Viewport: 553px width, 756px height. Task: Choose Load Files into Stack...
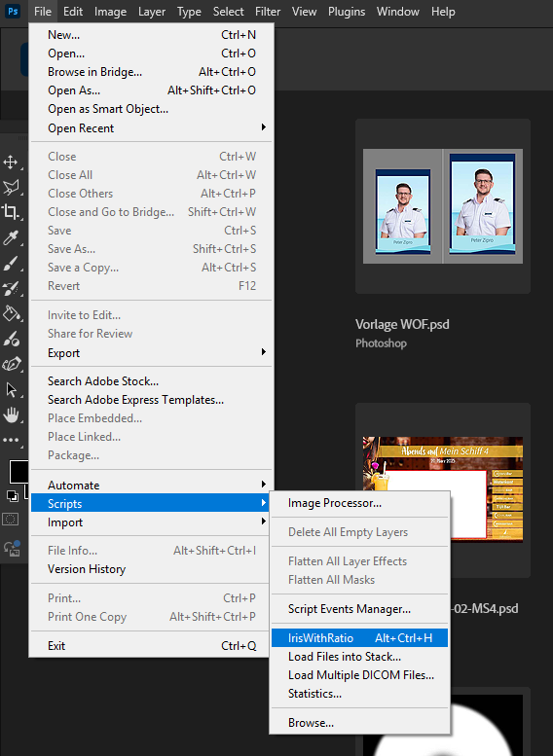359,657
